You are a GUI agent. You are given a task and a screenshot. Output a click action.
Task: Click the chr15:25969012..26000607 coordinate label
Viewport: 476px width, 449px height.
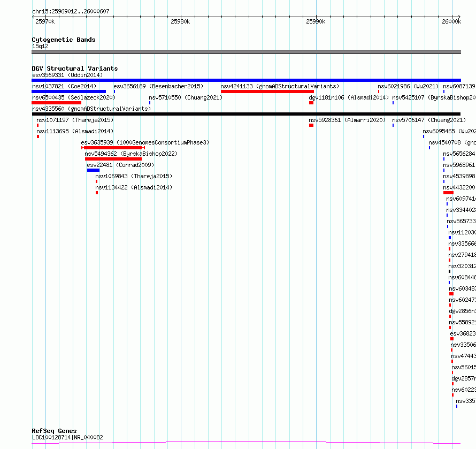tap(71, 11)
